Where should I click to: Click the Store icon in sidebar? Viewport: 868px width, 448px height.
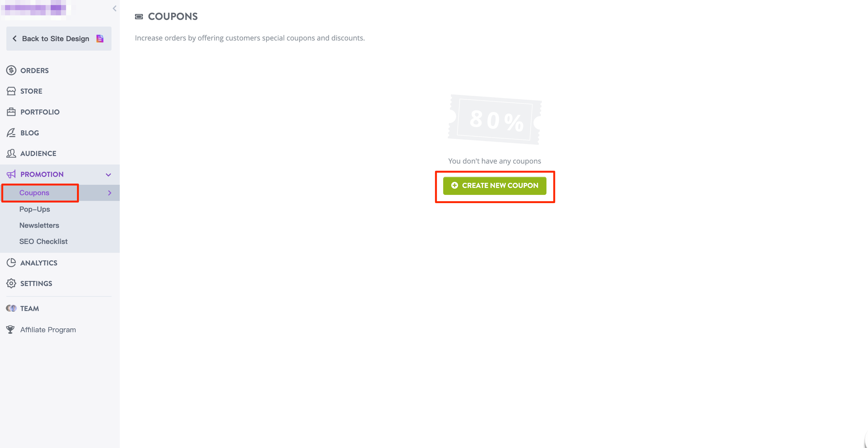coord(11,91)
